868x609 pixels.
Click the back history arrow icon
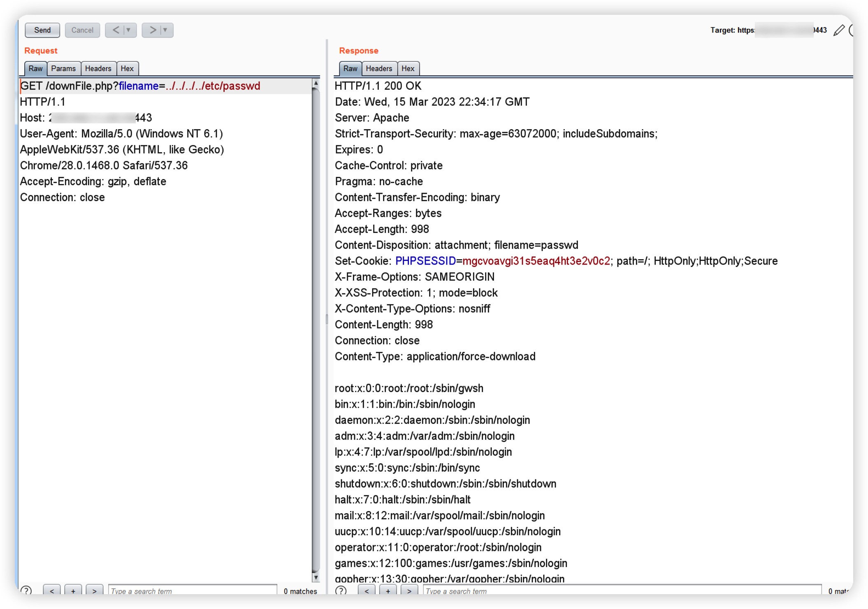pyautogui.click(x=116, y=30)
